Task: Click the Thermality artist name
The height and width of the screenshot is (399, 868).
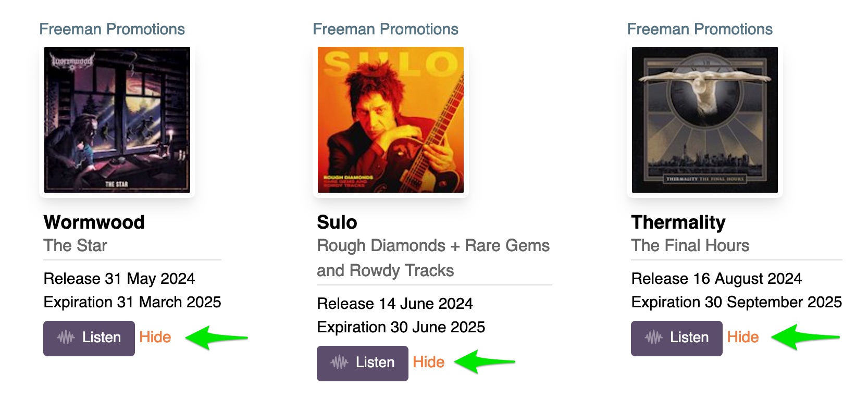Action: (678, 222)
